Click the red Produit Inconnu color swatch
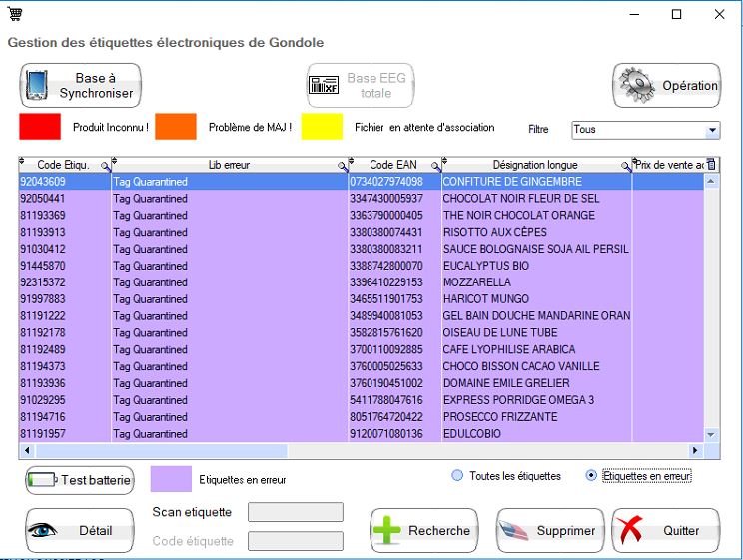743x560 pixels. pyautogui.click(x=41, y=127)
